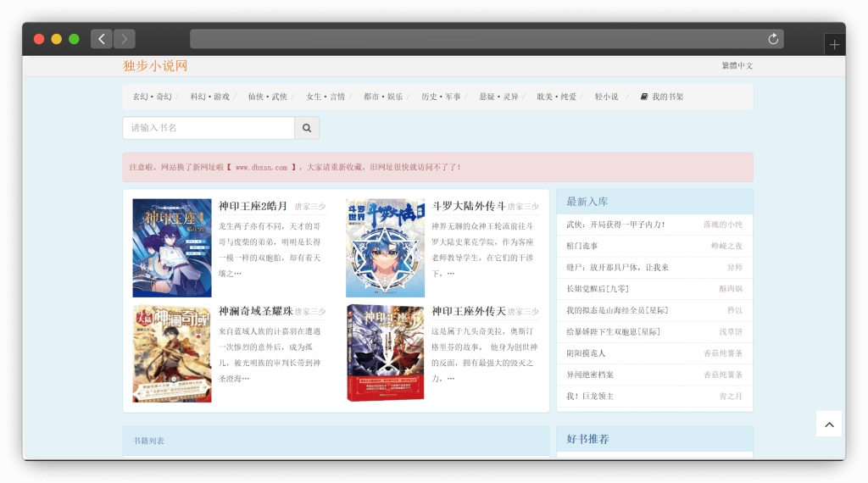Click the browser address bar

tap(487, 39)
